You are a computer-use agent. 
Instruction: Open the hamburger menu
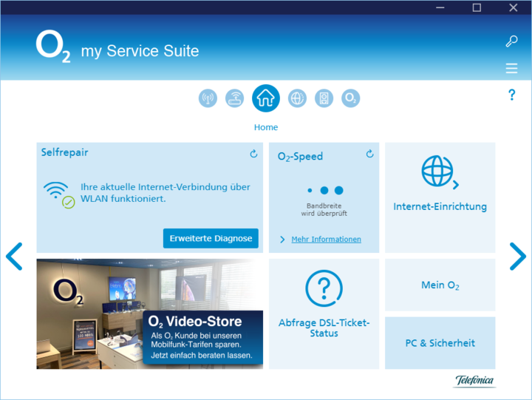(x=511, y=69)
